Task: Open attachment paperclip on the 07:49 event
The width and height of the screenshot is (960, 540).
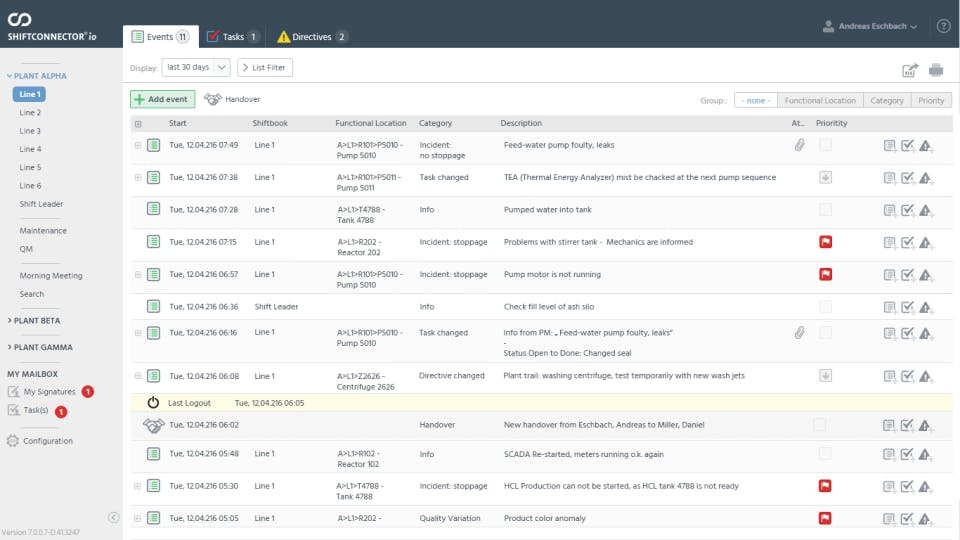Action: tap(799, 145)
